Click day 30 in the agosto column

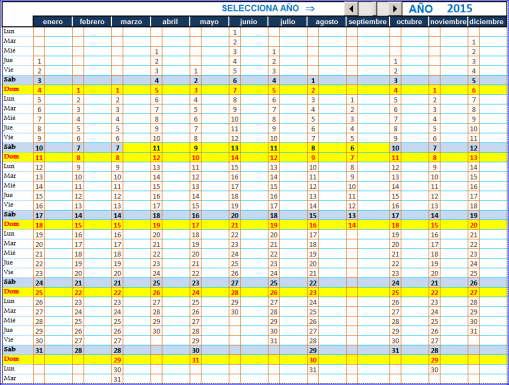point(313,360)
